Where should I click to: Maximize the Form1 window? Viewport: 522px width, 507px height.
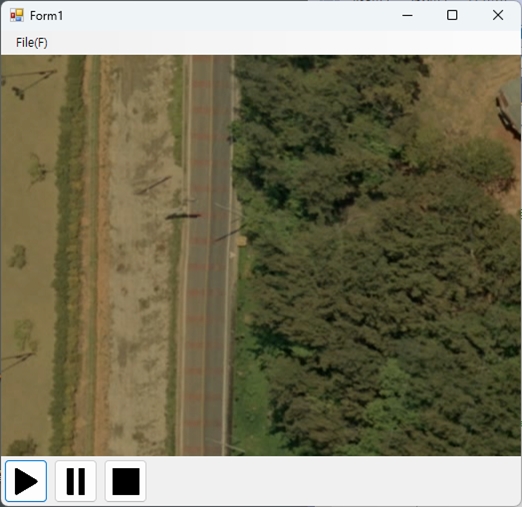pos(452,15)
